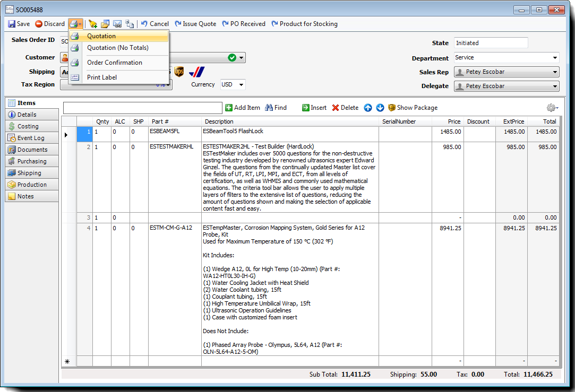This screenshot has height=392, width=575.
Task: Click the green Insert button
Action: (314, 108)
